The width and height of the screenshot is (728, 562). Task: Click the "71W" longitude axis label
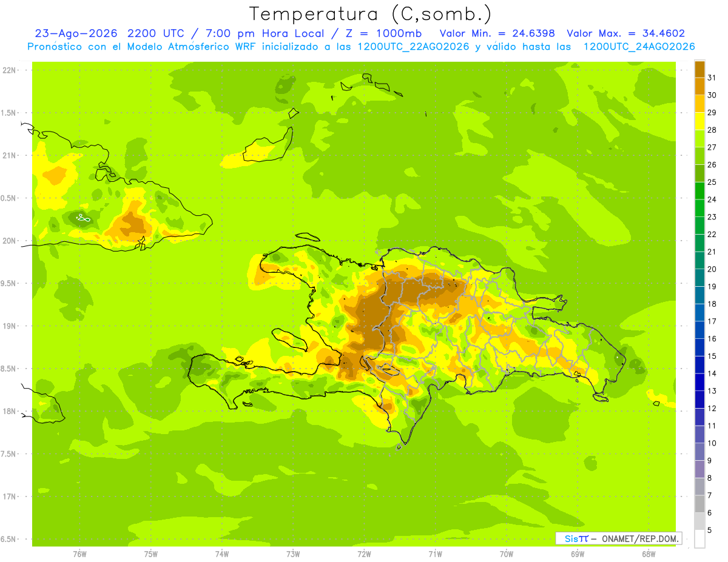pyautogui.click(x=435, y=554)
